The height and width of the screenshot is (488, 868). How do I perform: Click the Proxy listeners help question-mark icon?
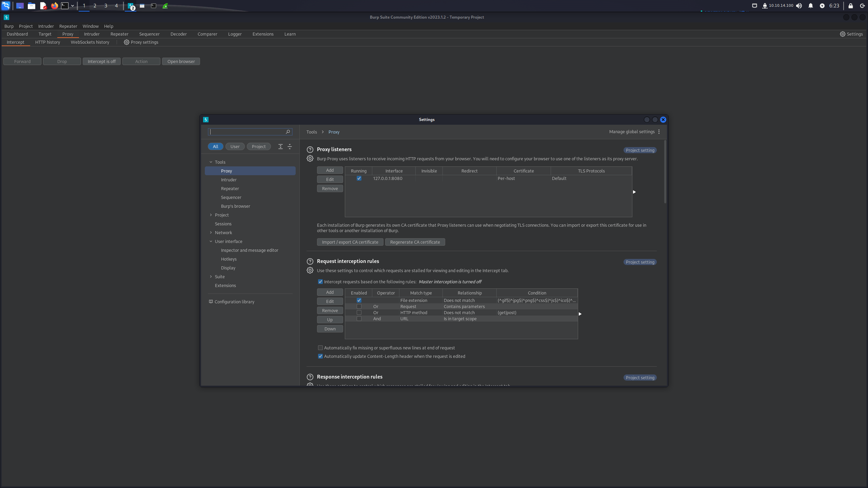click(x=310, y=149)
